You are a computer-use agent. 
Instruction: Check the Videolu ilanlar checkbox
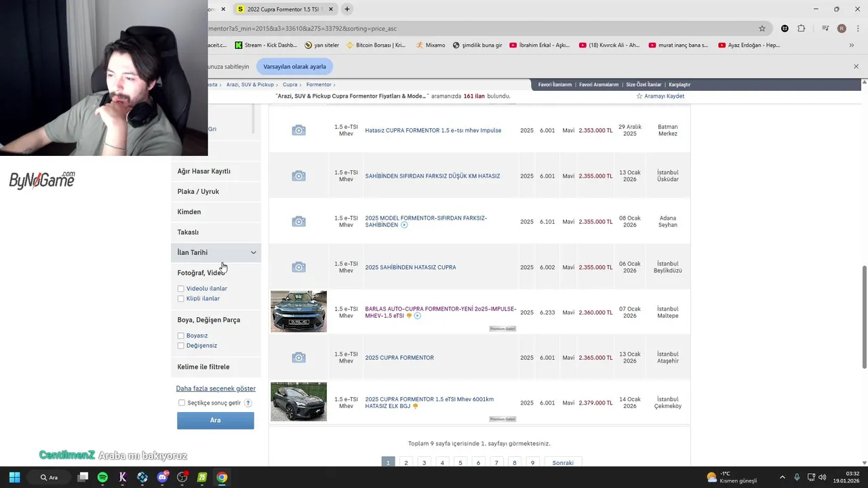pos(181,289)
